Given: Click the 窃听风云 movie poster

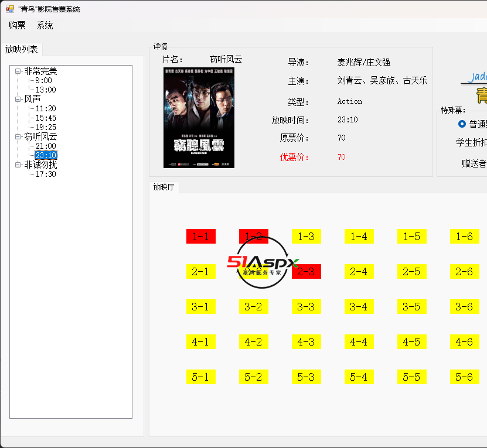Looking at the screenshot, I should pos(199,118).
